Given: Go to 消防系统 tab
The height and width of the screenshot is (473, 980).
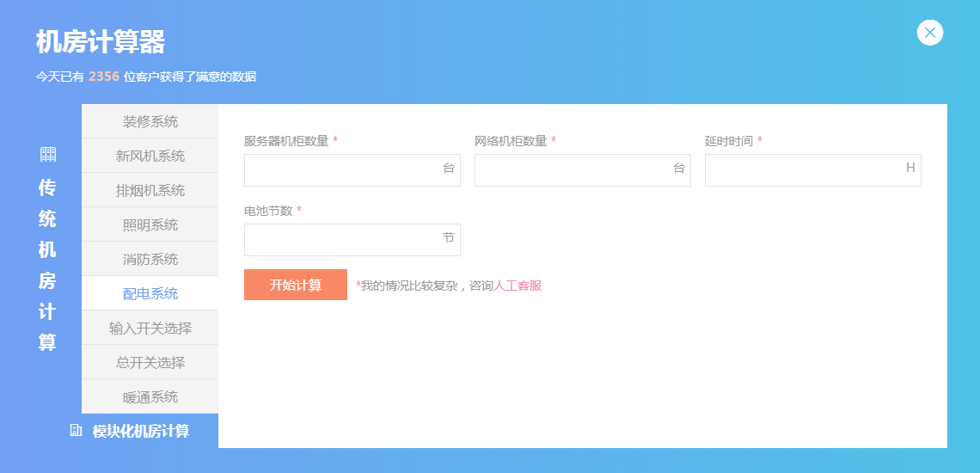Looking at the screenshot, I should [x=150, y=259].
